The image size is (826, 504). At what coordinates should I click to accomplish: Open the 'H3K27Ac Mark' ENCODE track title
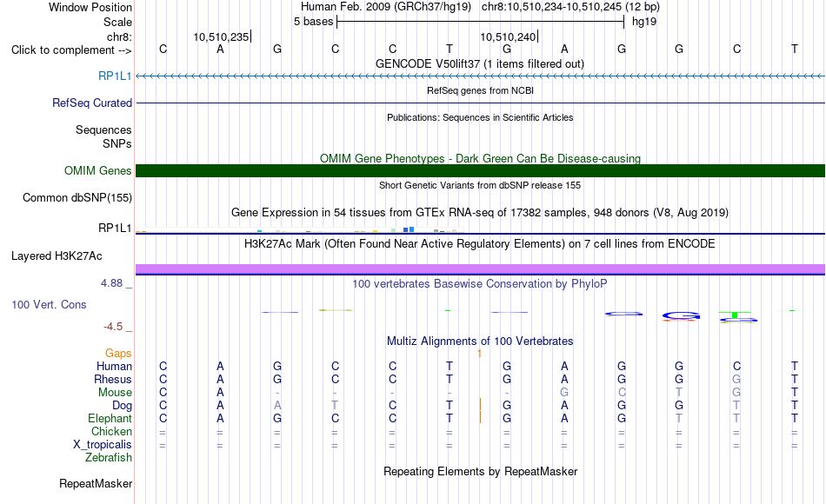(480, 244)
